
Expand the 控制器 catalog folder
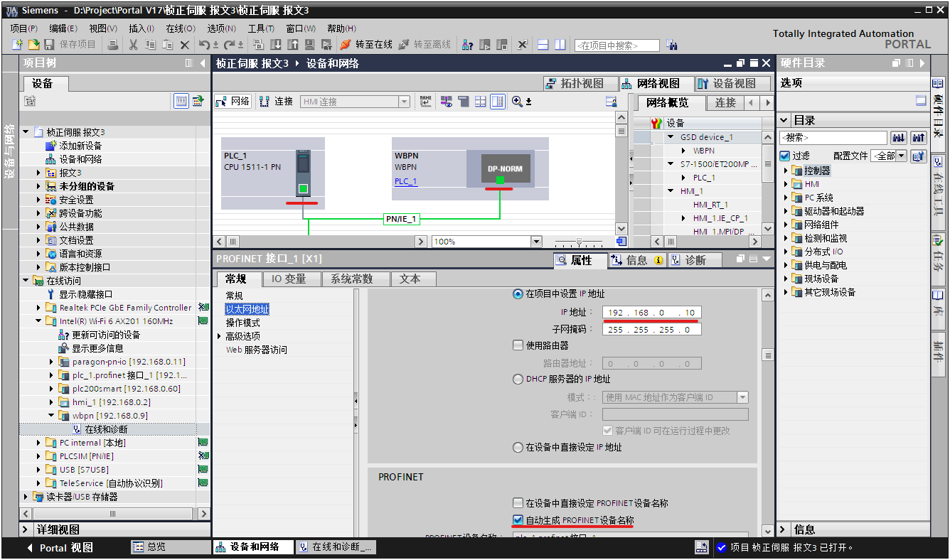coord(786,171)
